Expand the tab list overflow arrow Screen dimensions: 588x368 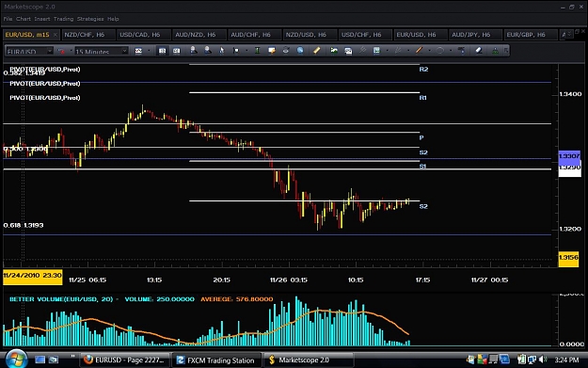(569, 34)
